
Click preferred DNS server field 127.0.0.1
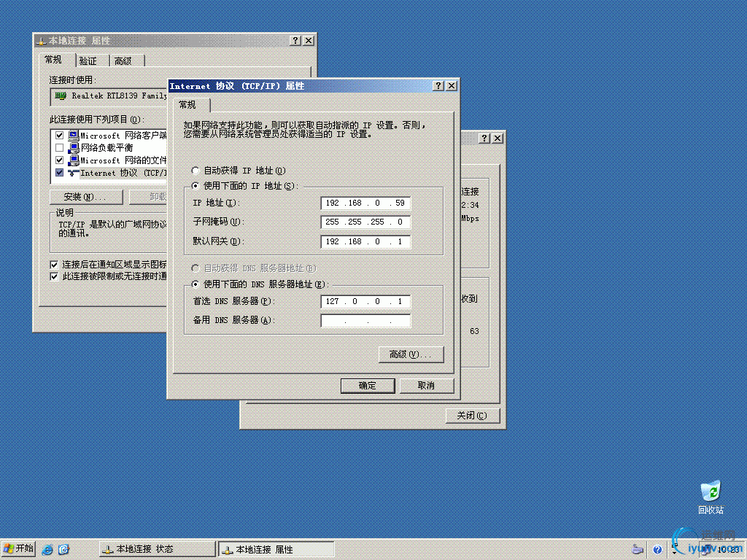coord(365,301)
